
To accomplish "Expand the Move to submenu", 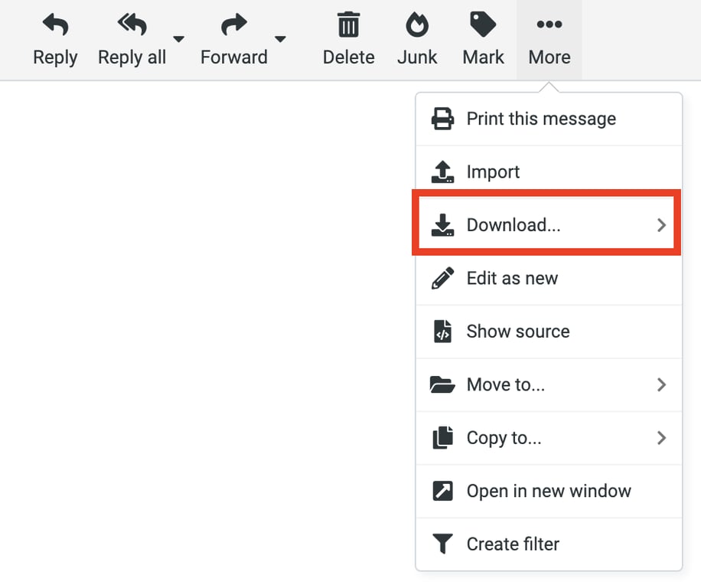I will (660, 384).
